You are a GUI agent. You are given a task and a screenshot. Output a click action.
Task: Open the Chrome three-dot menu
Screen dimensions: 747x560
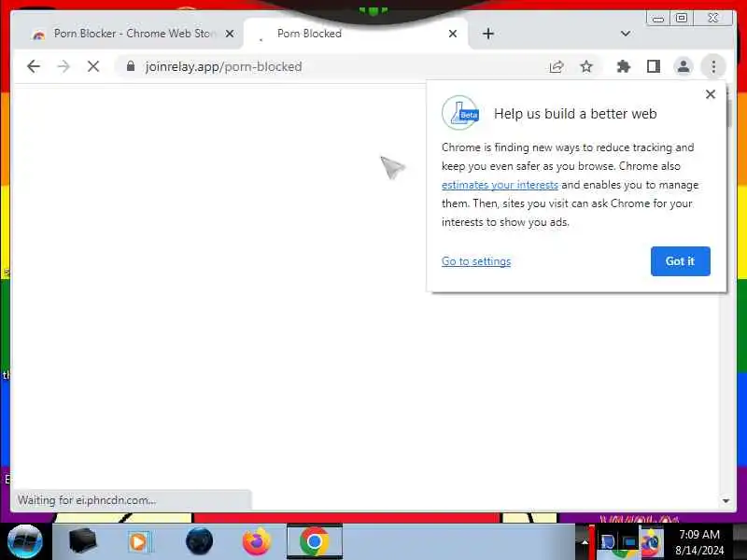[713, 66]
